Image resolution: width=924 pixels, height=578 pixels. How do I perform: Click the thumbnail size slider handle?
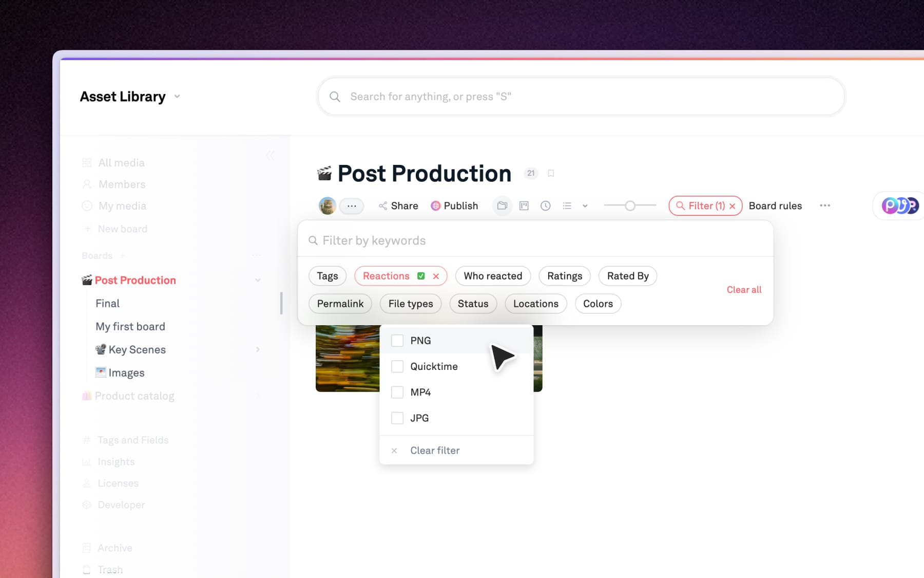(x=630, y=206)
